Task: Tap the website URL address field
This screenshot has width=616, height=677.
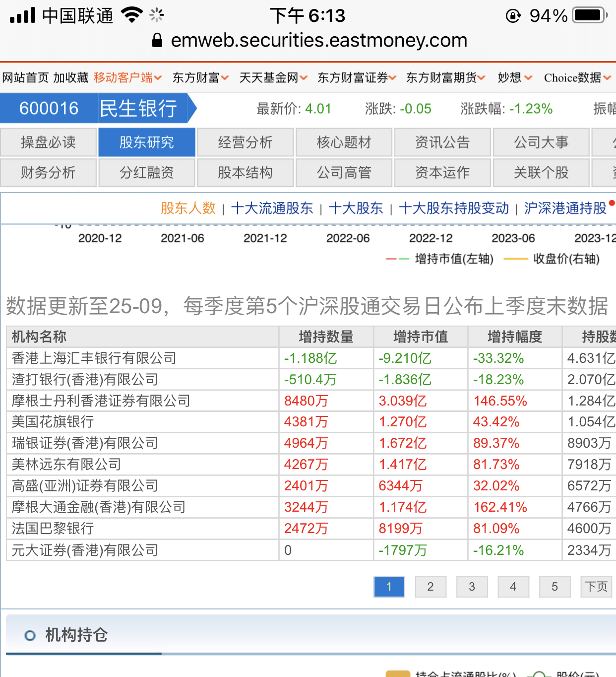Action: (319, 40)
